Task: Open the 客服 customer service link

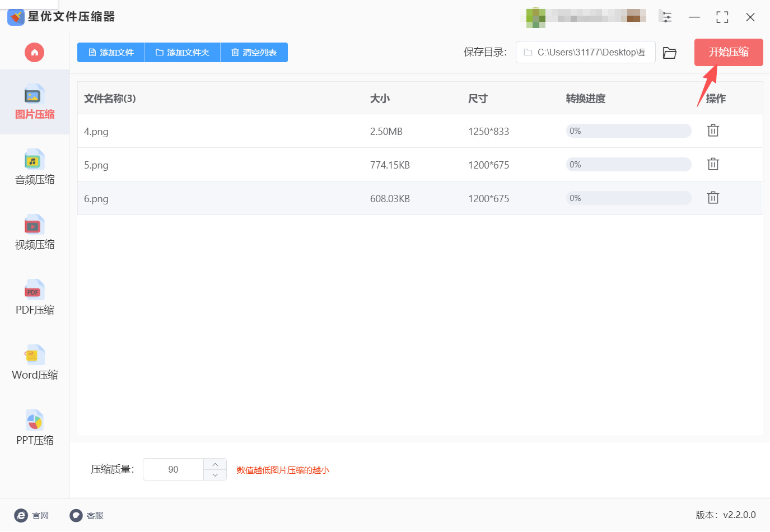Action: point(86,515)
